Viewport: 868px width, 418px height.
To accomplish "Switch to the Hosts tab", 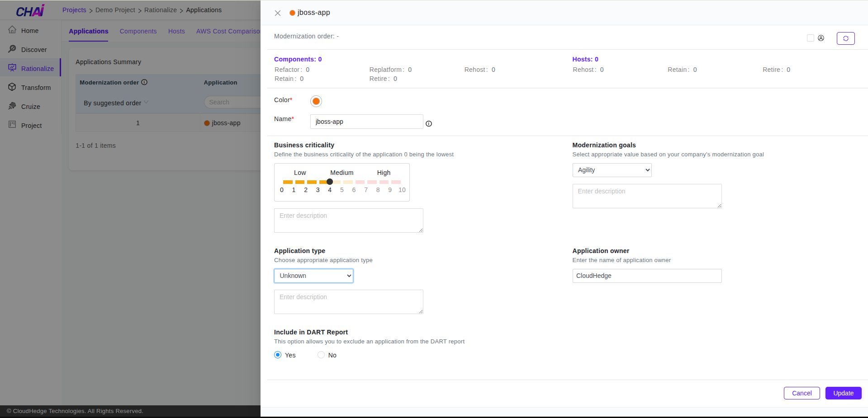I will pyautogui.click(x=176, y=31).
